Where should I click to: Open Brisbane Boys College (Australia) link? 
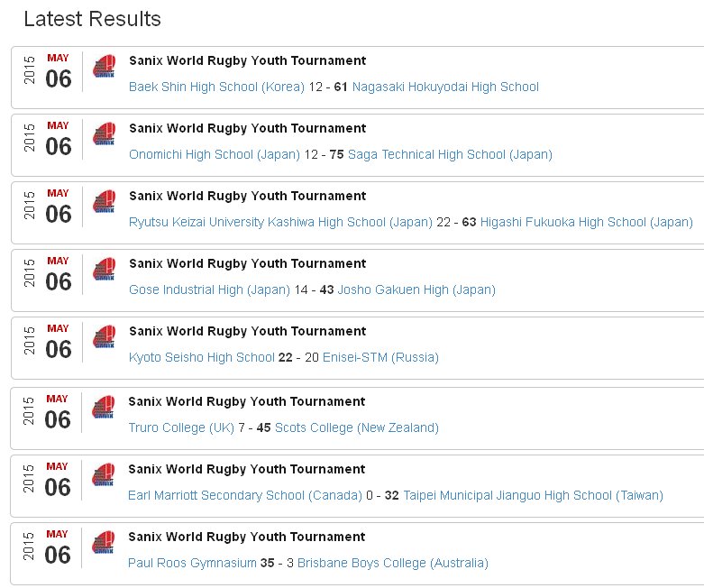(x=393, y=564)
